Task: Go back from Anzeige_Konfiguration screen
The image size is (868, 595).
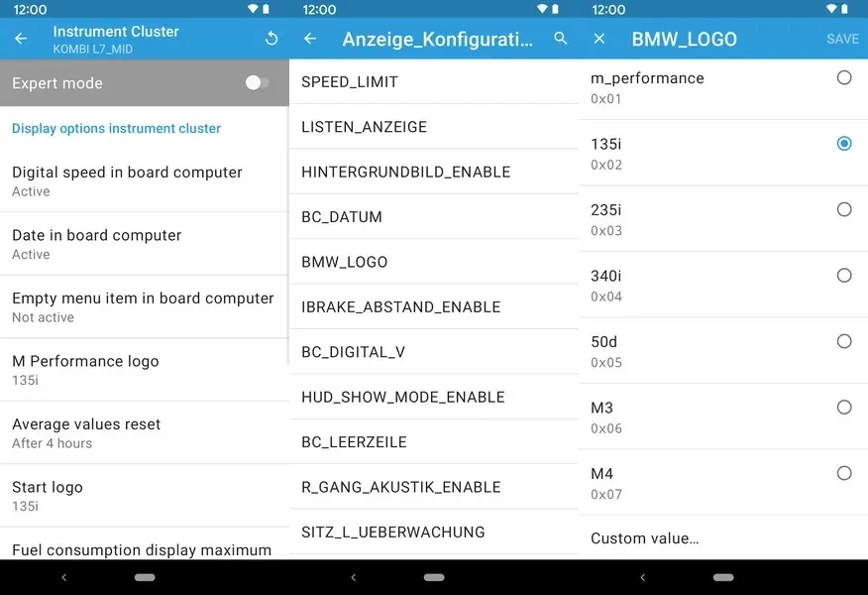Action: [x=310, y=39]
